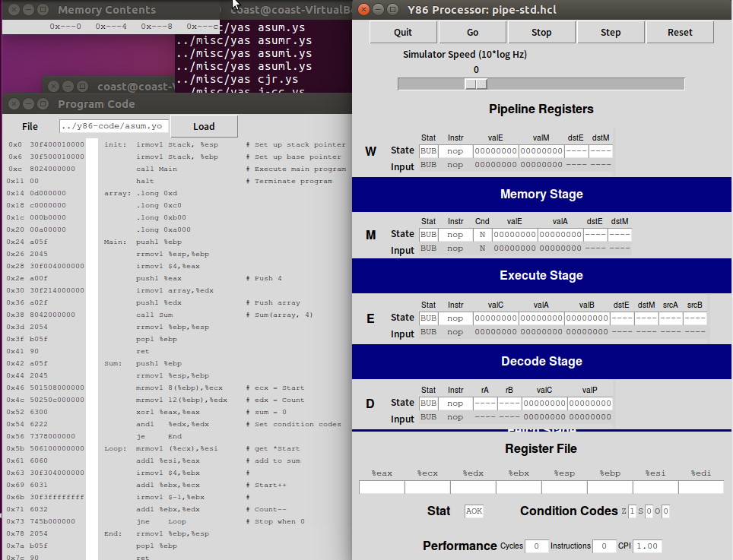Click the Execute Stage banner
Image resolution: width=733 pixels, height=560 pixels.
tap(541, 276)
